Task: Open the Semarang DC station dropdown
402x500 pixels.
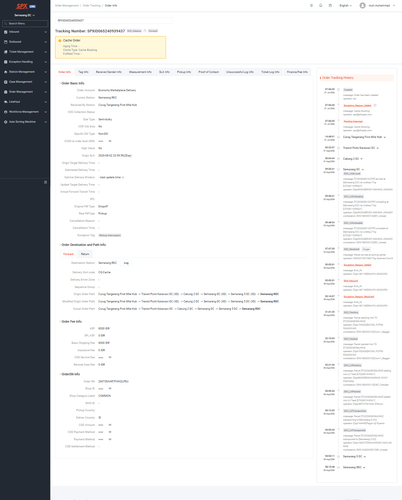Action: (x=25, y=15)
